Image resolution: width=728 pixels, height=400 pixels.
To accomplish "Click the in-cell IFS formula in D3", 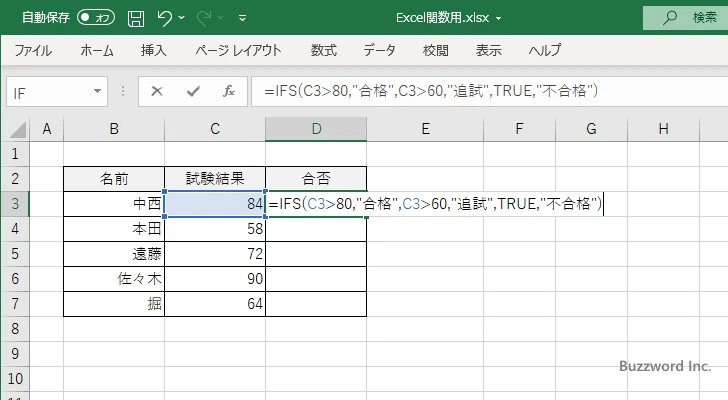I will pyautogui.click(x=435, y=204).
